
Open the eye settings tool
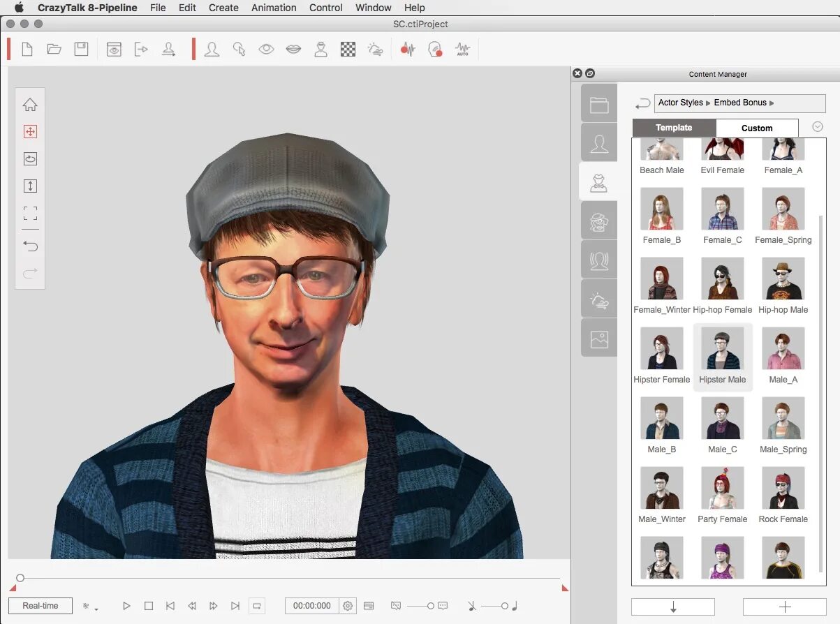pyautogui.click(x=266, y=50)
